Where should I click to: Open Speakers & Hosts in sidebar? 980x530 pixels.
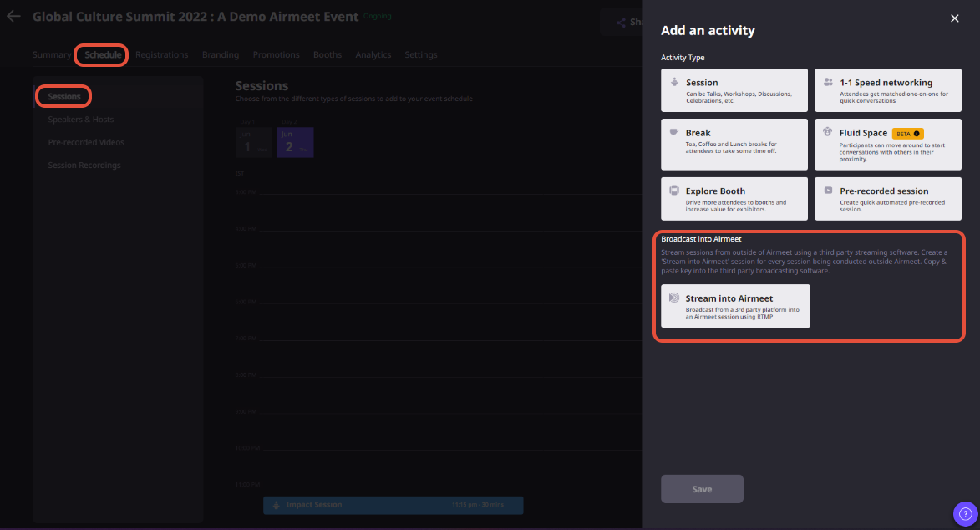[81, 119]
